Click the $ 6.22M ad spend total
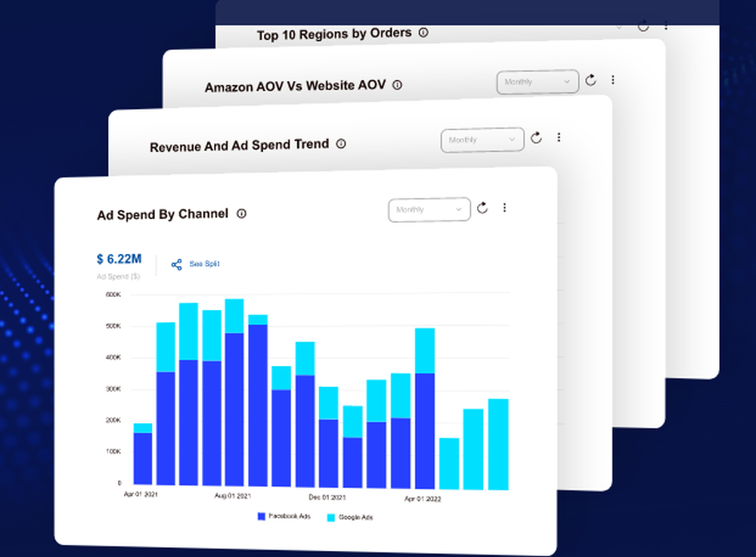 tap(119, 259)
